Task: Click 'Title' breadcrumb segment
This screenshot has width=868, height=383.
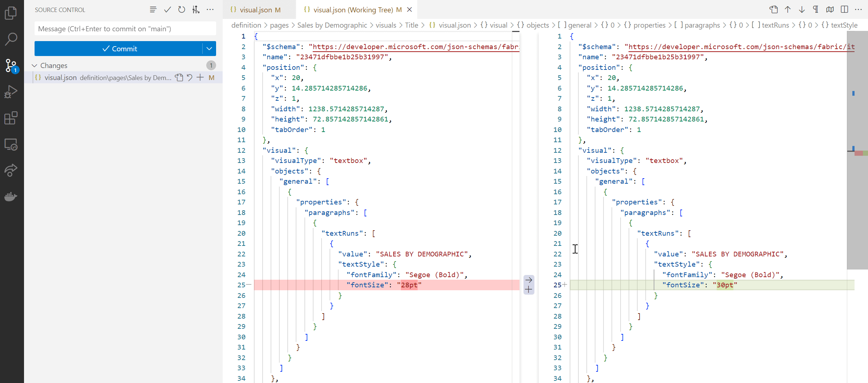Action: [x=411, y=25]
